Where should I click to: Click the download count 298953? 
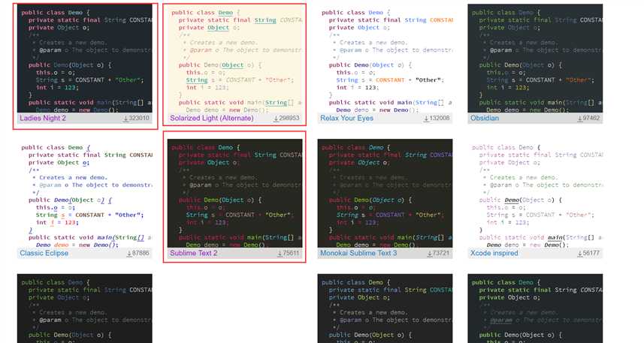[289, 118]
